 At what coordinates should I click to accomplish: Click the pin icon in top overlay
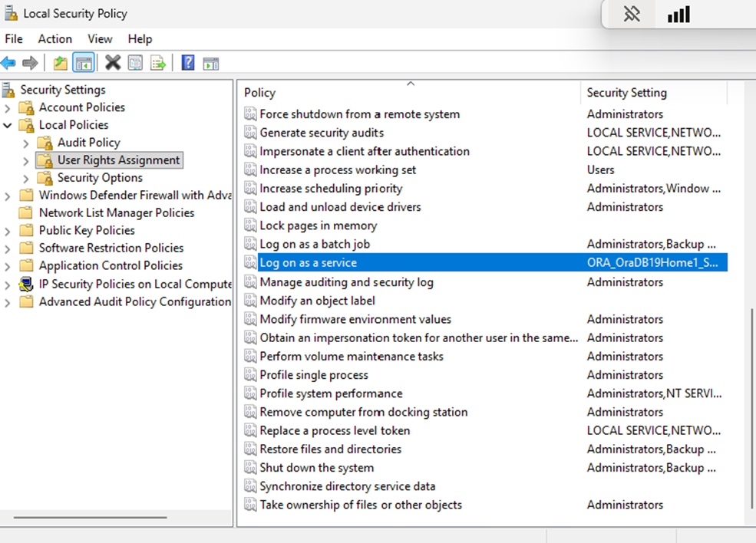[x=632, y=15]
